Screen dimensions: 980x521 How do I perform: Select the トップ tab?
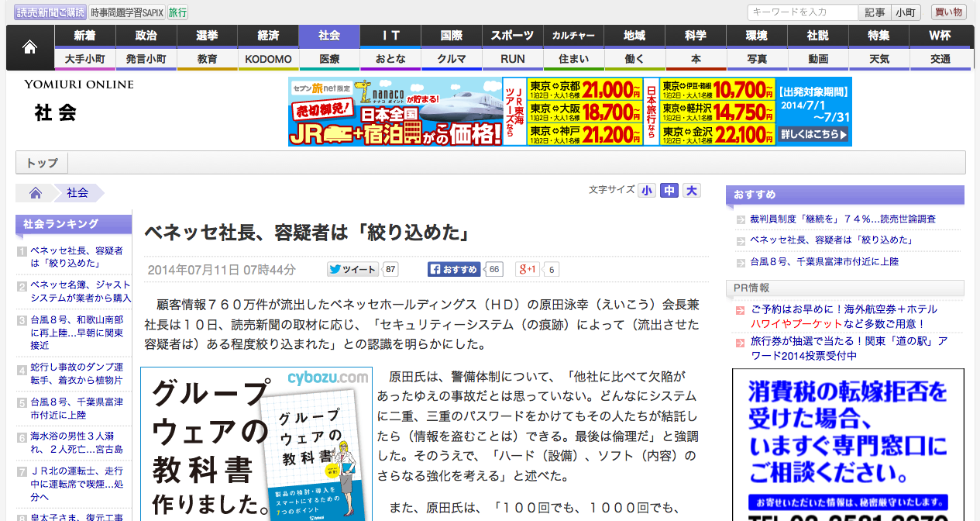(43, 163)
